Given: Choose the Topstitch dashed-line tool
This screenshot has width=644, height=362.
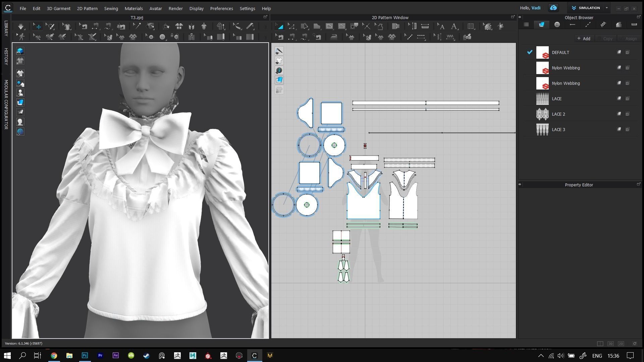Looking at the screenshot, I should (x=421, y=37).
